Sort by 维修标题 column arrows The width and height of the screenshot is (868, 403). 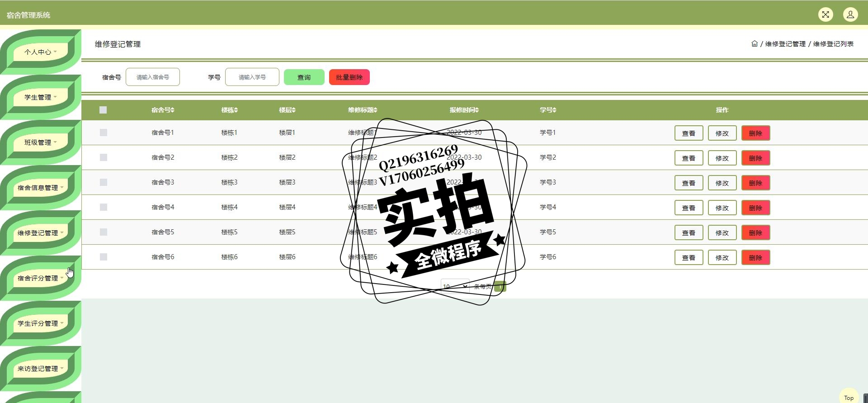pyautogui.click(x=376, y=110)
